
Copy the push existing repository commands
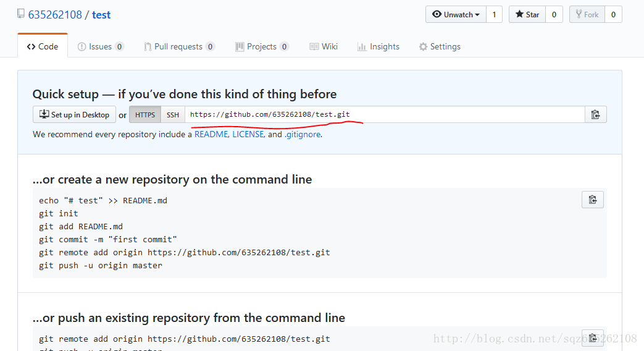click(x=593, y=338)
